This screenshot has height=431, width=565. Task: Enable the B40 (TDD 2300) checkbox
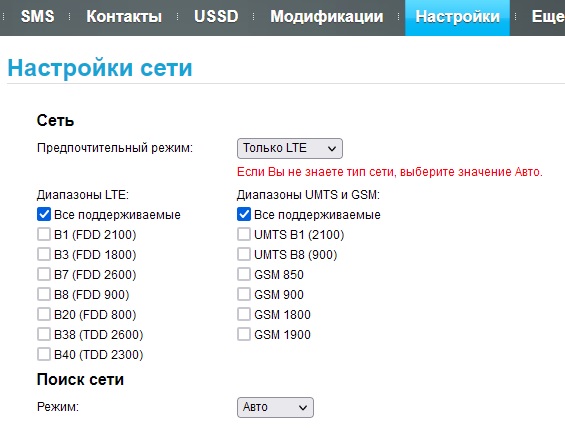[x=44, y=354]
